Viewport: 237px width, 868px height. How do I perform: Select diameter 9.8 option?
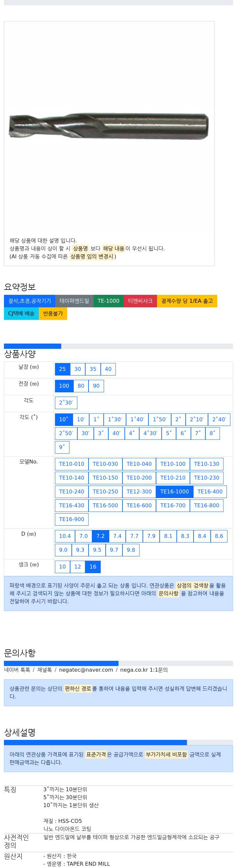[131, 550]
